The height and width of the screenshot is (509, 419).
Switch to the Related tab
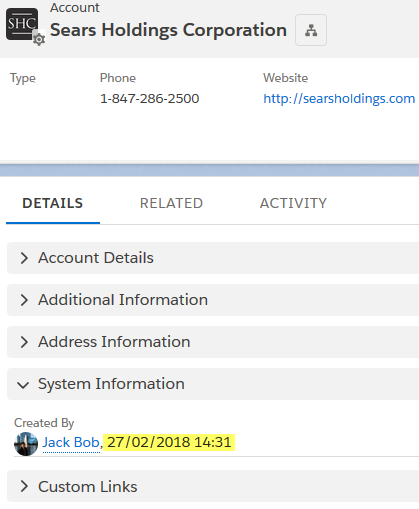point(171,203)
